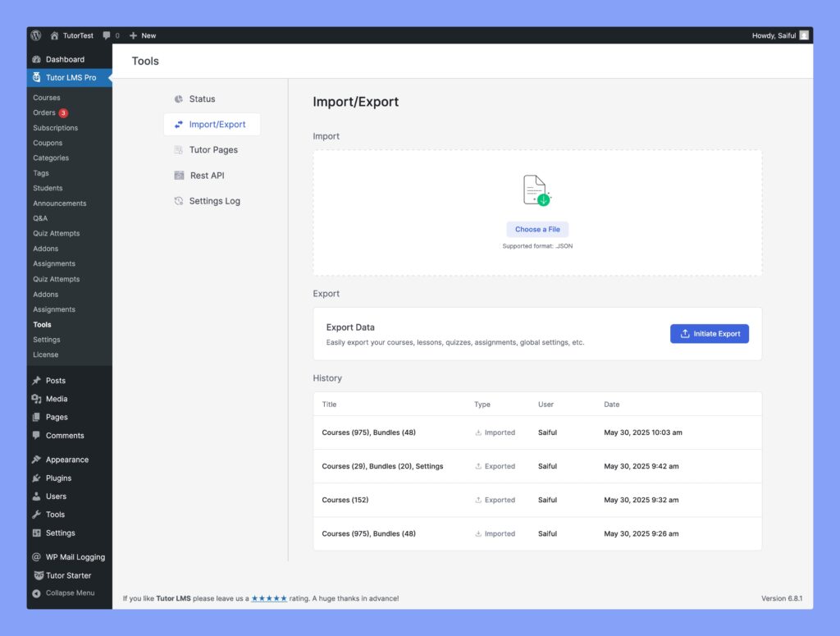Select the Tutor Pages tab
This screenshot has width=840, height=636.
(x=212, y=150)
